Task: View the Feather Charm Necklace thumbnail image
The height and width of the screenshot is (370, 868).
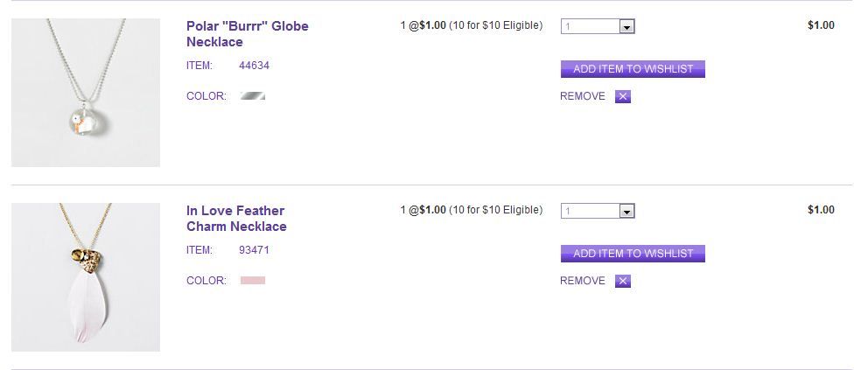Action: tap(86, 277)
